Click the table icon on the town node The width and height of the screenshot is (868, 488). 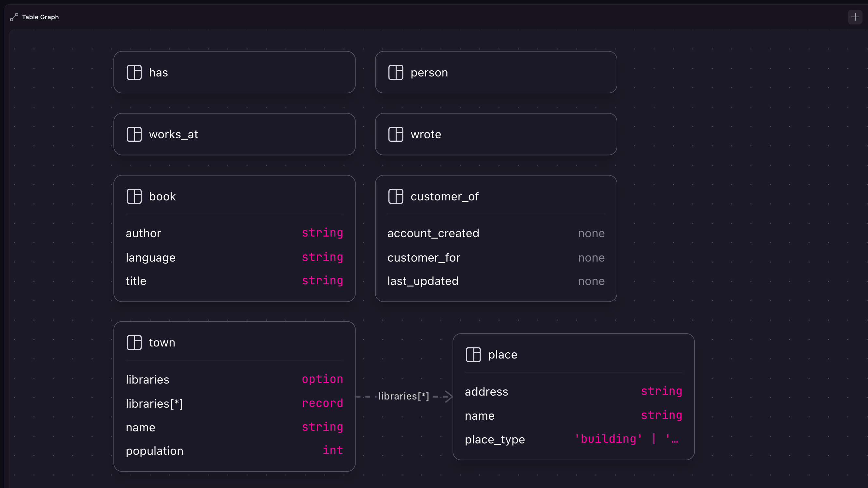[x=134, y=342]
